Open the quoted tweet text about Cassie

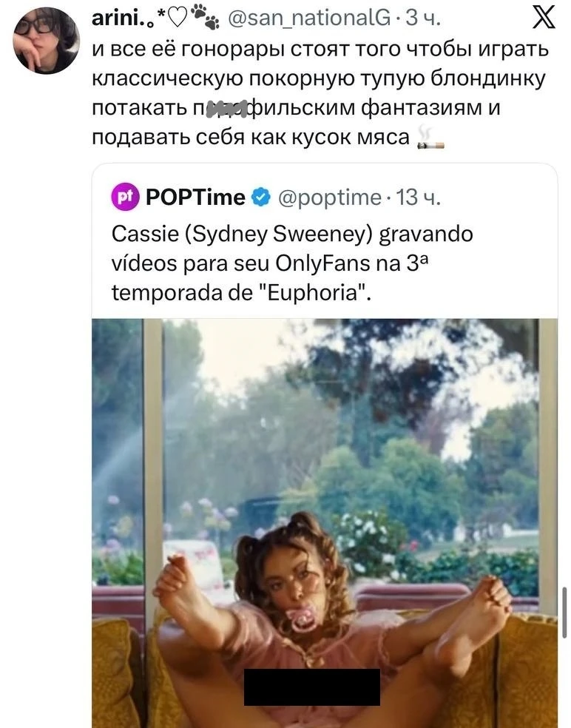pyautogui.click(x=291, y=263)
